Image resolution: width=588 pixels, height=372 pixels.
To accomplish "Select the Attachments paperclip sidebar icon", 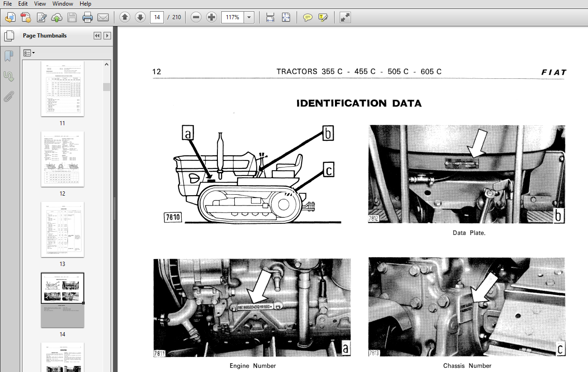I will point(8,97).
